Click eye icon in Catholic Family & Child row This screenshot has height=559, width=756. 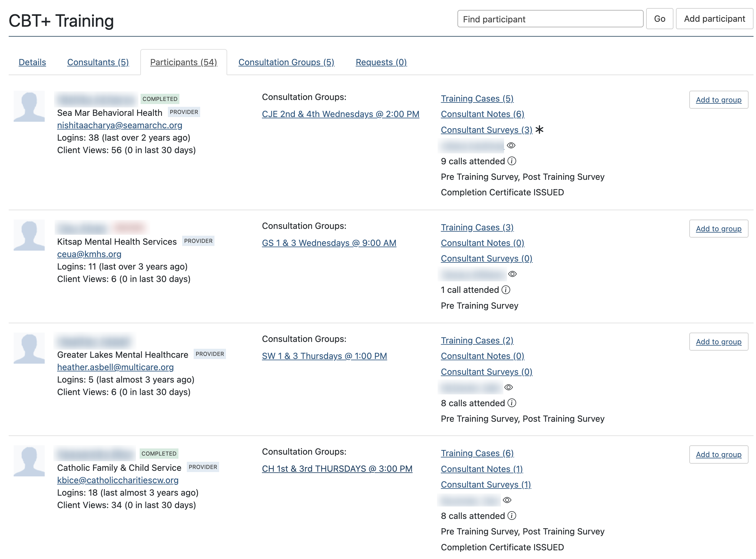click(x=507, y=500)
